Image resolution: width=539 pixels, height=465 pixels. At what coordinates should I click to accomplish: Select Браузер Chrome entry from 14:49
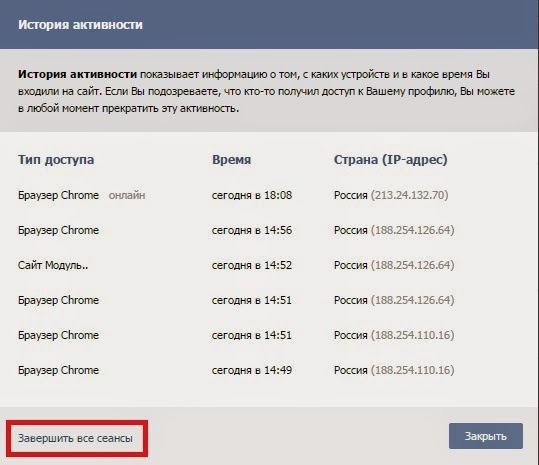click(x=58, y=370)
